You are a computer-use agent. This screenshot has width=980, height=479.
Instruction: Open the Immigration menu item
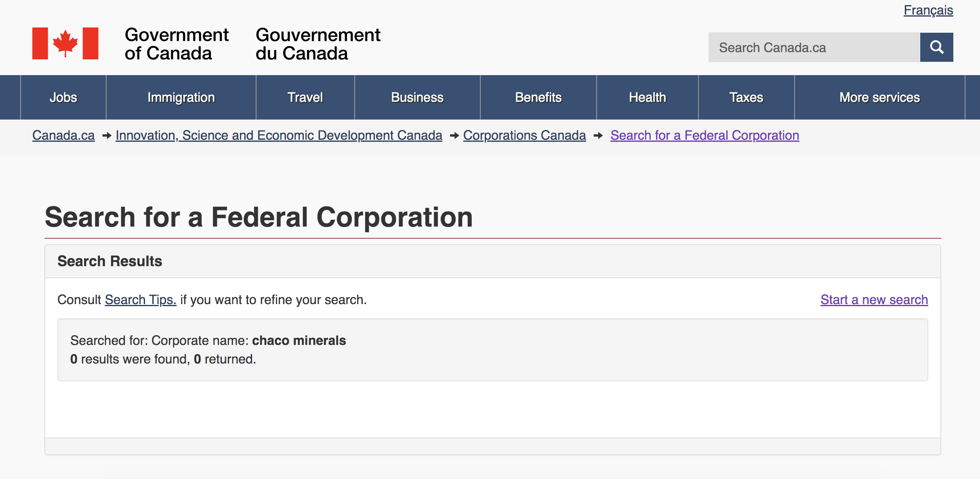[181, 97]
